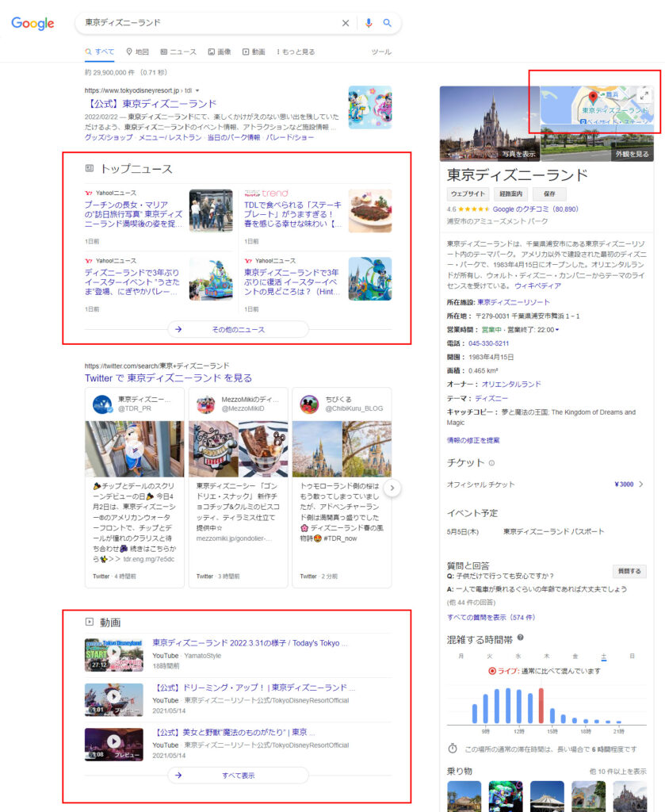The image size is (665, 812).
Task: Open もっと見る more options menu
Action: 296,52
